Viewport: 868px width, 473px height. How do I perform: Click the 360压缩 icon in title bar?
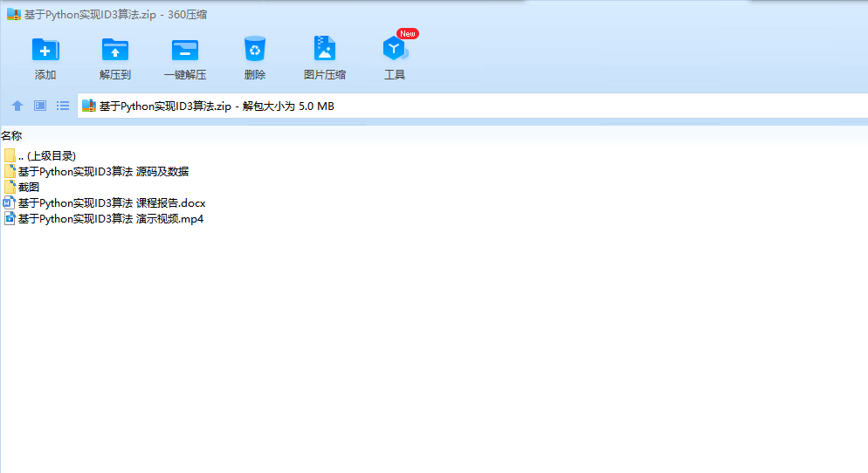click(13, 14)
